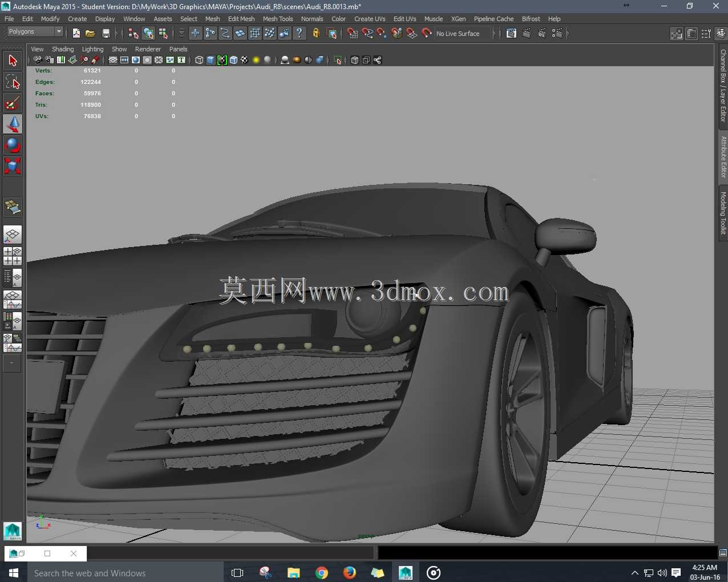Activate the Select tool arrow
The width and height of the screenshot is (728, 582).
click(13, 60)
